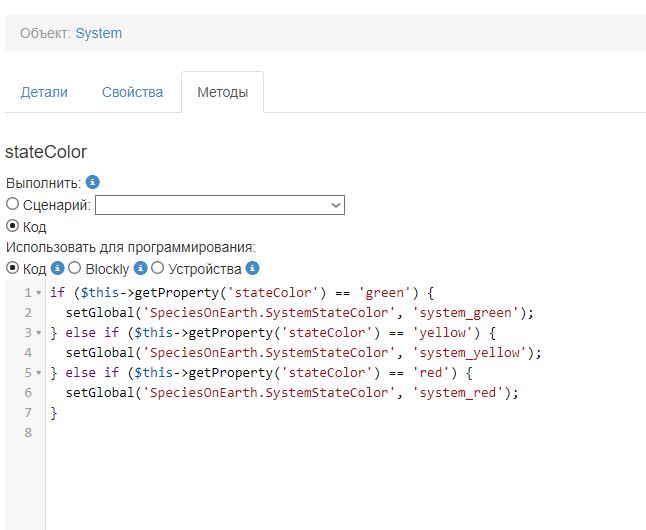This screenshot has width=646, height=530.
Task: Collapse code block at line 1
Action: click(x=38, y=293)
